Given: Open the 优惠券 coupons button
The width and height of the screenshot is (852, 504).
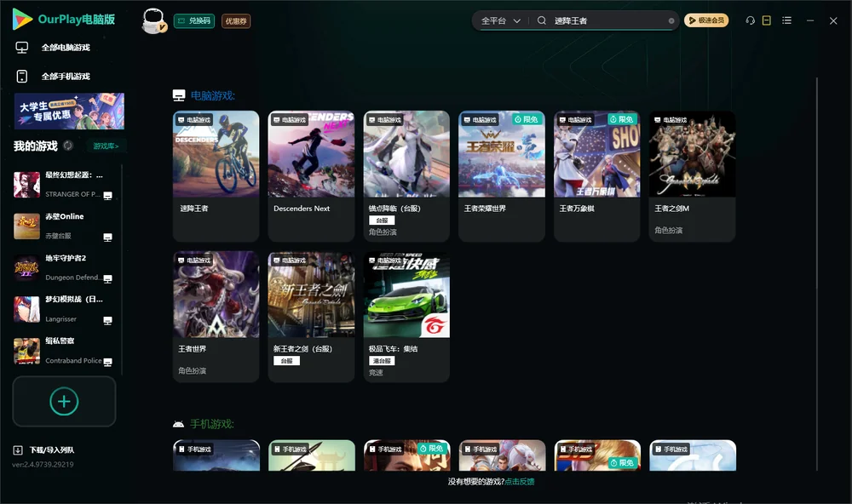Looking at the screenshot, I should click(x=236, y=20).
